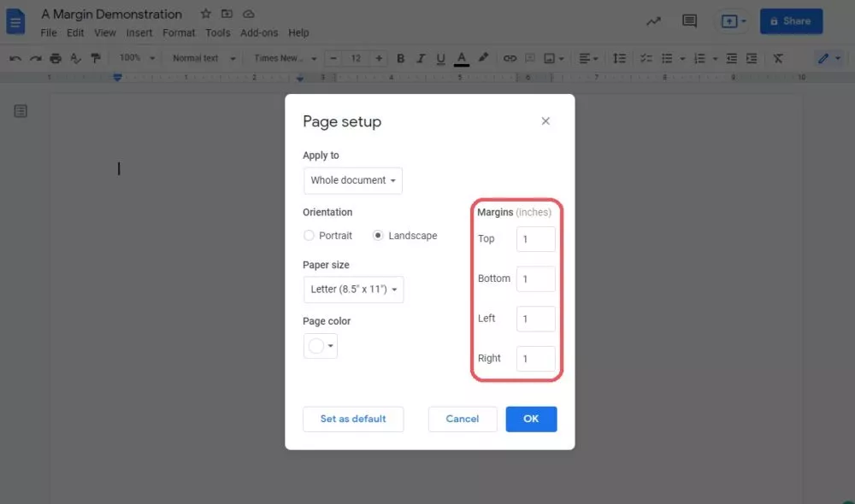This screenshot has height=504, width=855.
Task: Click the Print icon in toolbar
Action: 56,58
